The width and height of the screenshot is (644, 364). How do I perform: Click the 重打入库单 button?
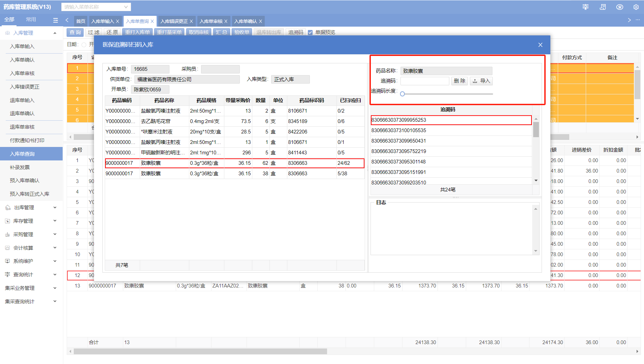point(137,32)
